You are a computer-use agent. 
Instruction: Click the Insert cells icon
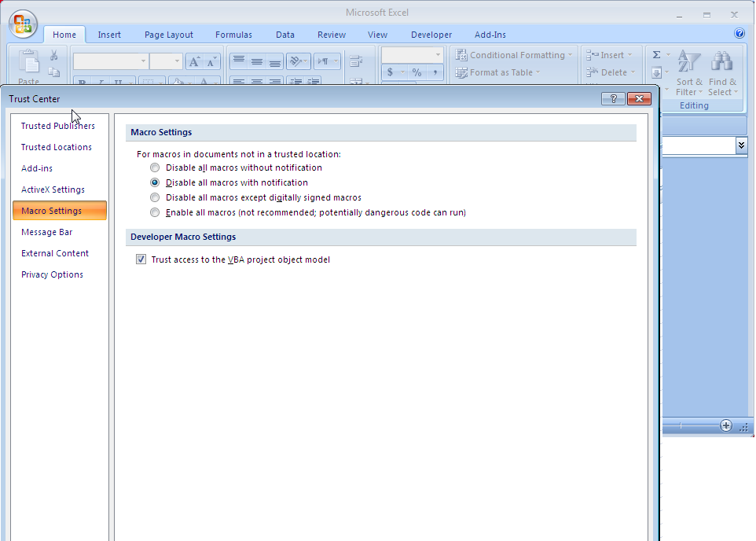click(592, 55)
